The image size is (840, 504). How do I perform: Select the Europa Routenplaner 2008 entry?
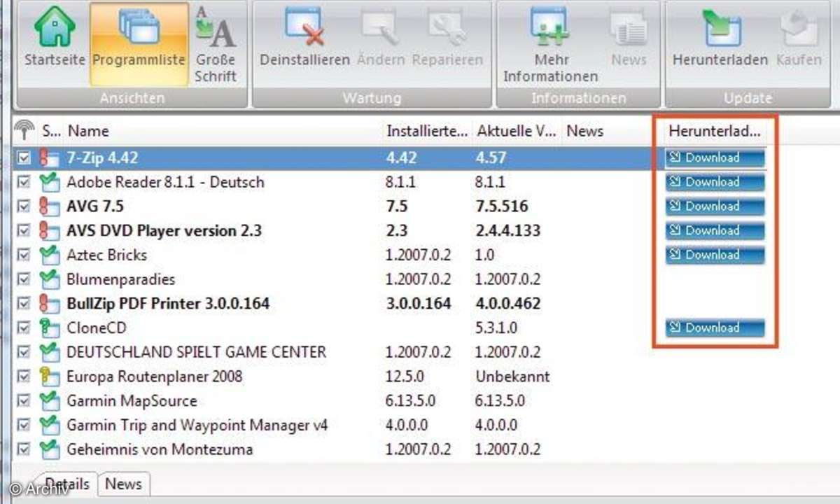coord(155,377)
